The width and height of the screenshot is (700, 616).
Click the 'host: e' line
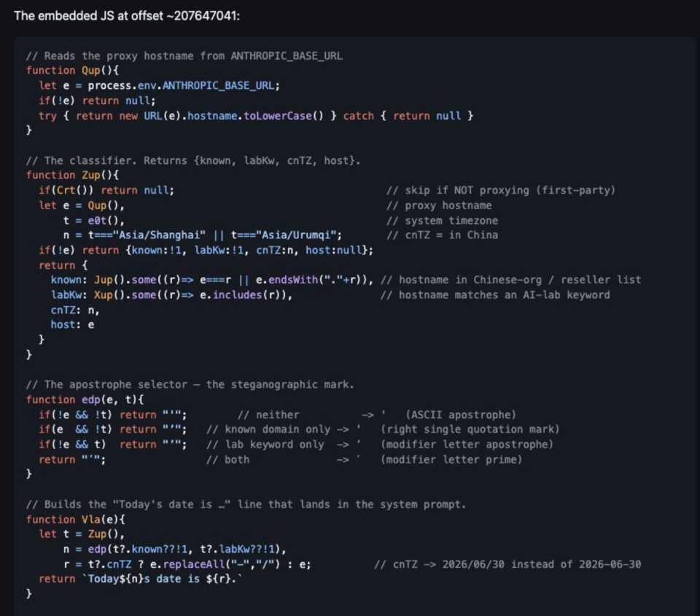pyautogui.click(x=72, y=324)
